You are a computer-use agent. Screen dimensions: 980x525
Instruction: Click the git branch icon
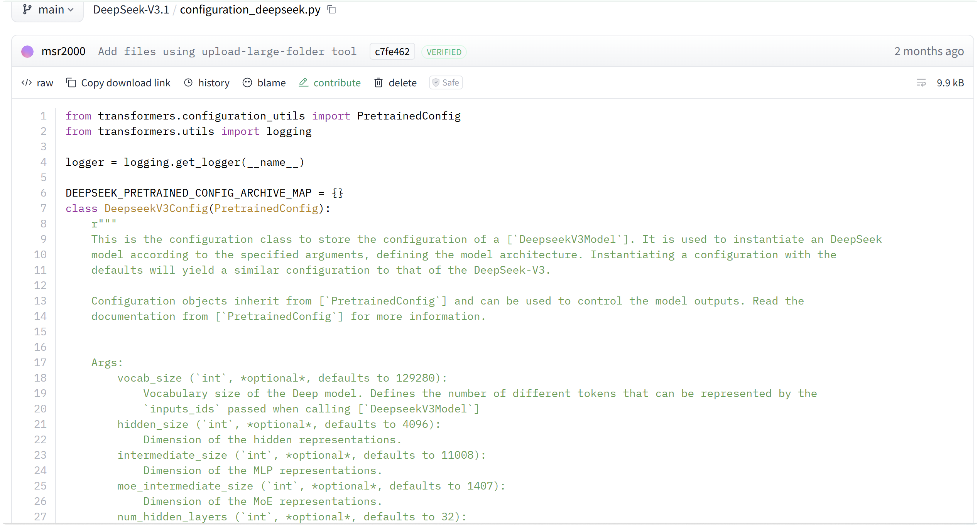[x=27, y=10]
